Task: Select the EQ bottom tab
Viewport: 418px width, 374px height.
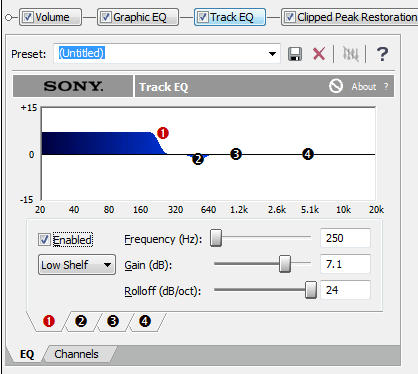Action: click(27, 354)
